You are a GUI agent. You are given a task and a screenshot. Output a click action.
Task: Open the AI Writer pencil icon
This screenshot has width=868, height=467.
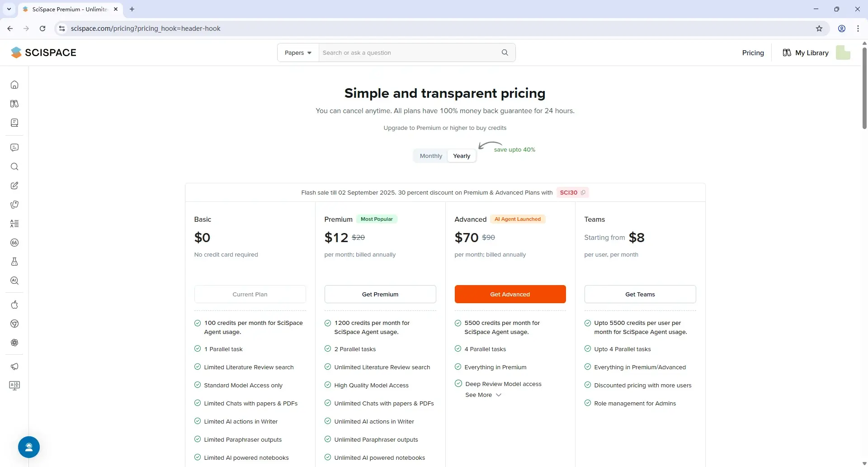point(14,186)
